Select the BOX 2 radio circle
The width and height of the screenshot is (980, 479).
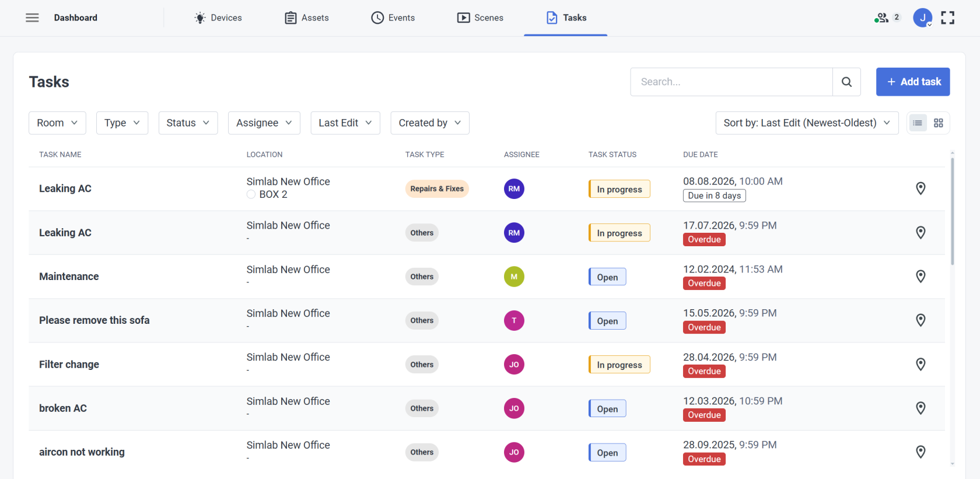click(251, 194)
